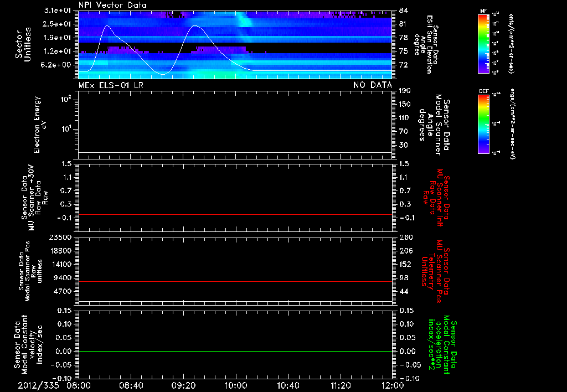This screenshot has height=392, width=567.
Task: Click the '260' telemetry tick label
Action: click(x=405, y=238)
